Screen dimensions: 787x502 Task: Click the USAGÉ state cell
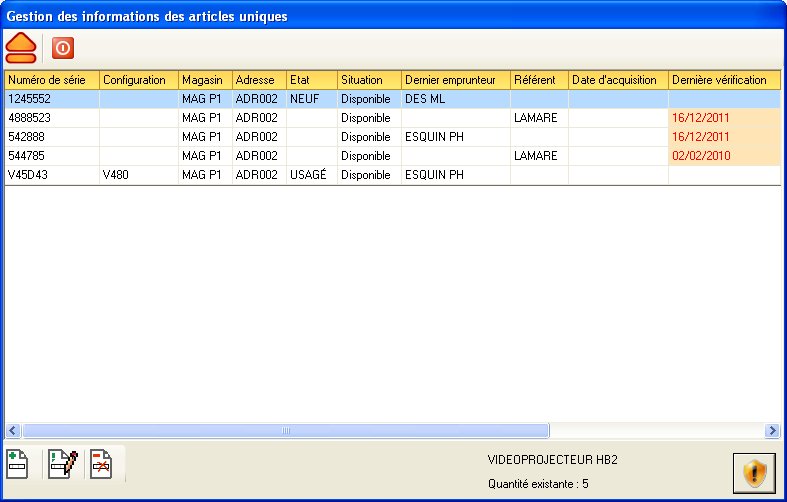[x=309, y=175]
